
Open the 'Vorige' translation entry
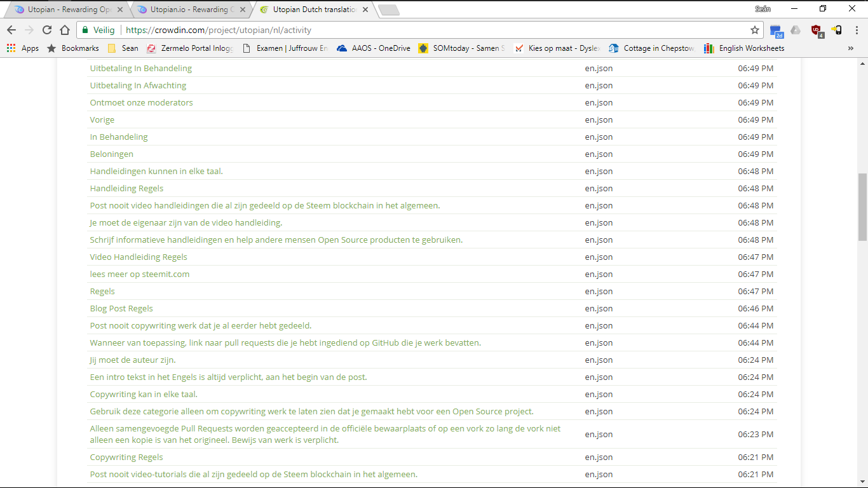pyautogui.click(x=102, y=119)
